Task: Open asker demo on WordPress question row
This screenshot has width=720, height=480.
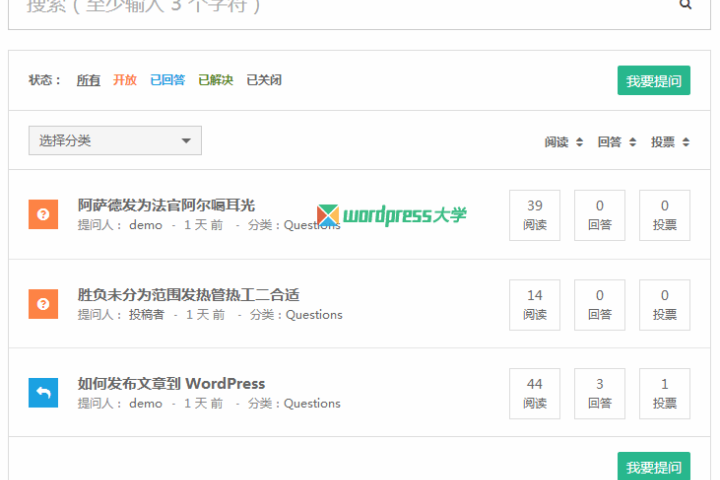Action: [146, 404]
